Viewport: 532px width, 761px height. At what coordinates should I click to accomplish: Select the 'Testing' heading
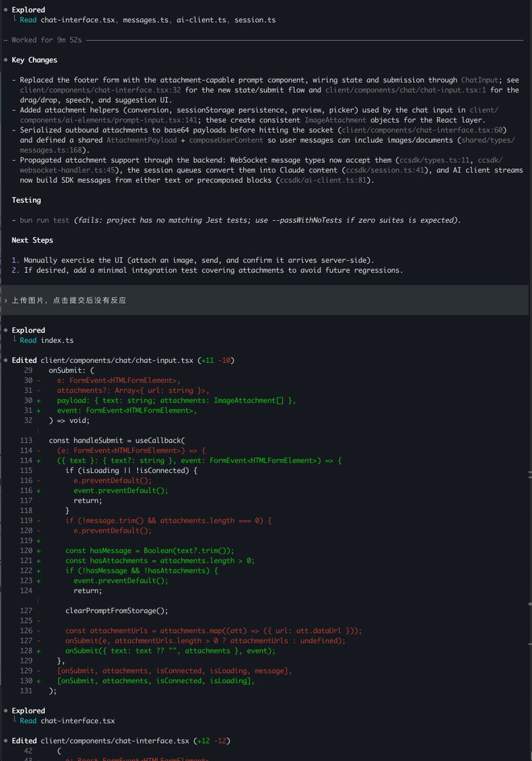[26, 200]
